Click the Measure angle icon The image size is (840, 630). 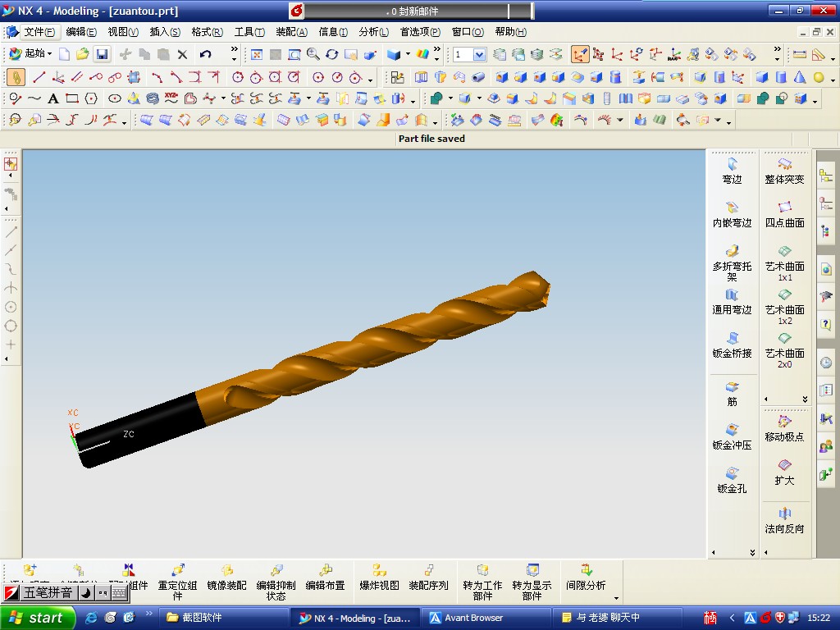coord(818,54)
